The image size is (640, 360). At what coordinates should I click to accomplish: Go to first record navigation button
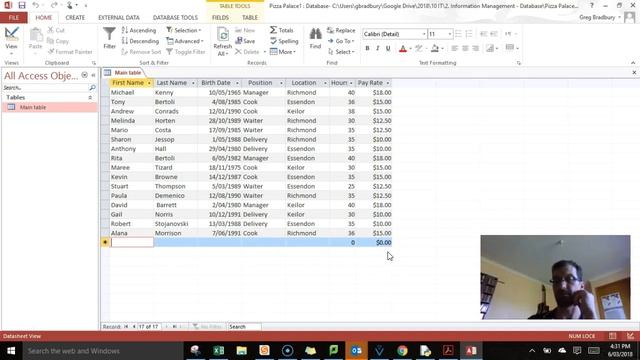click(x=126, y=327)
